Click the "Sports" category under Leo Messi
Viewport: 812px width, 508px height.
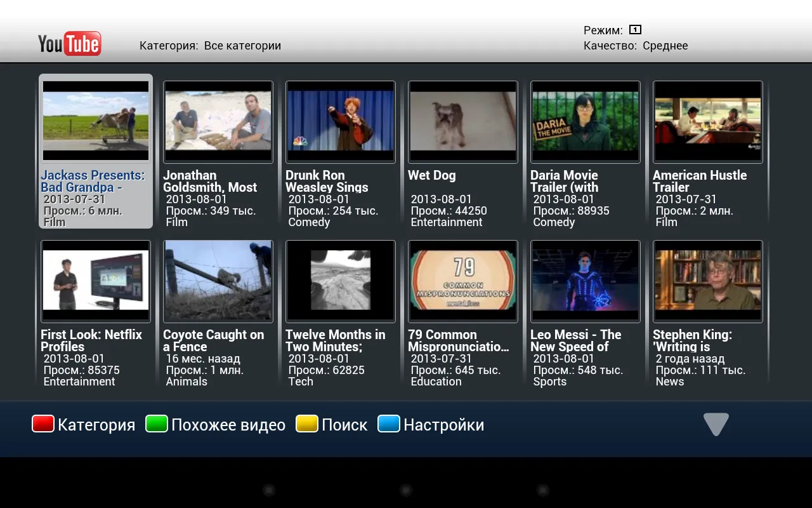click(x=550, y=382)
